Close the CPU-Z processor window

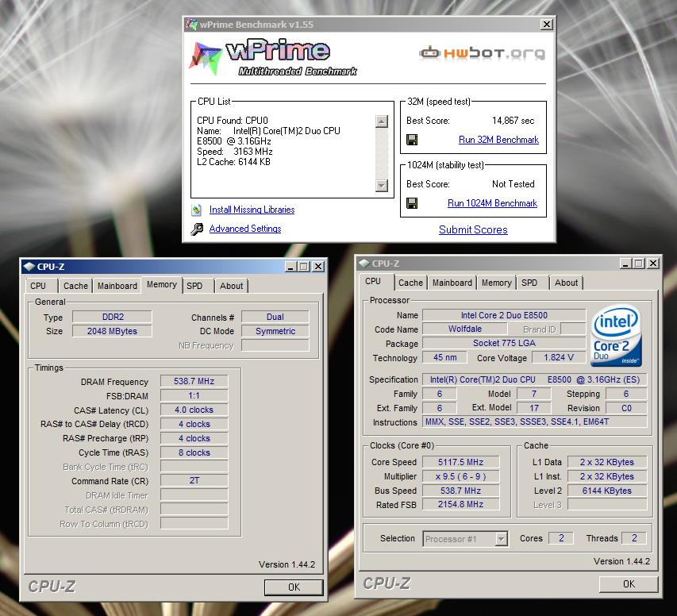(x=653, y=263)
